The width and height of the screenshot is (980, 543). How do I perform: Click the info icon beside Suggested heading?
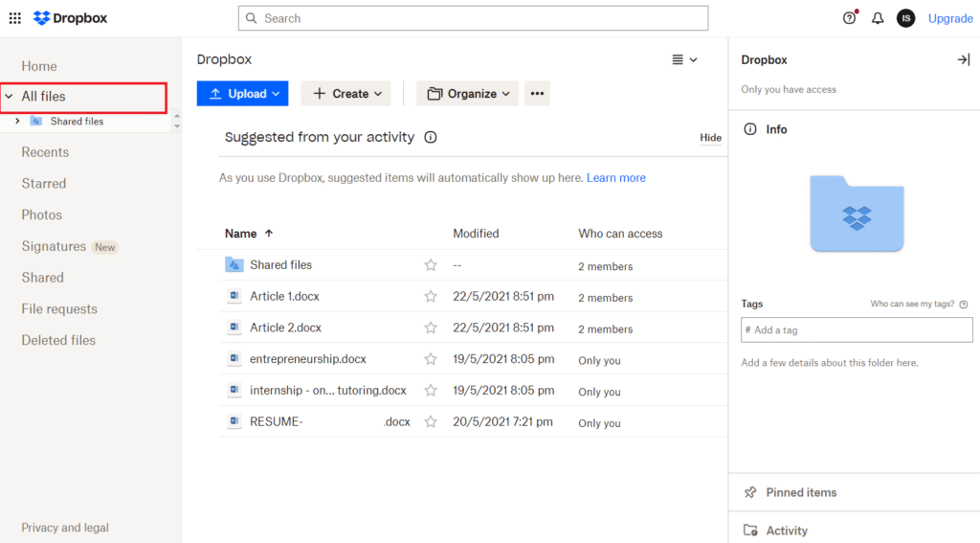[431, 137]
